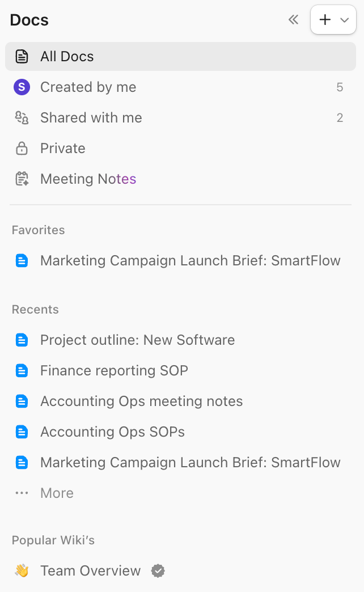Click the verified badge next to Team Overview

pyautogui.click(x=157, y=570)
